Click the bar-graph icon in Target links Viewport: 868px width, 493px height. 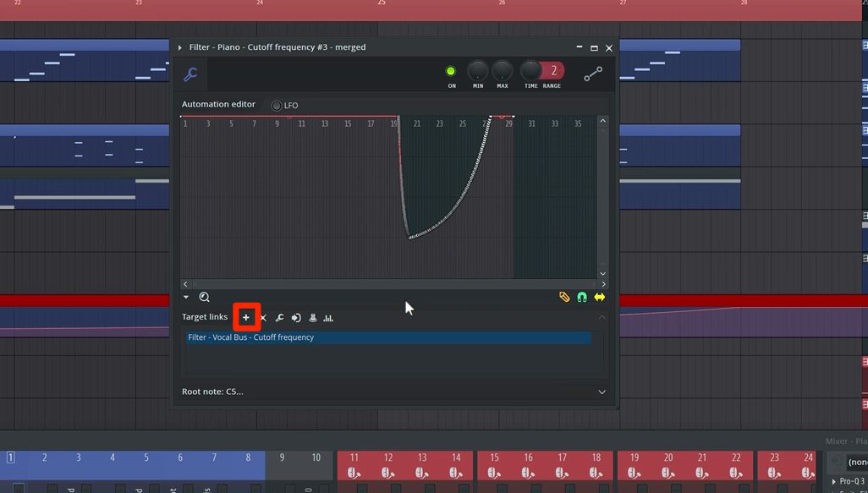pos(328,318)
